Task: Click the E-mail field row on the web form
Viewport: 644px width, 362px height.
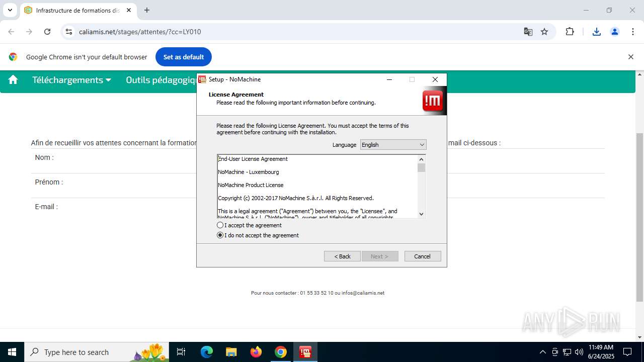Action: click(x=318, y=209)
